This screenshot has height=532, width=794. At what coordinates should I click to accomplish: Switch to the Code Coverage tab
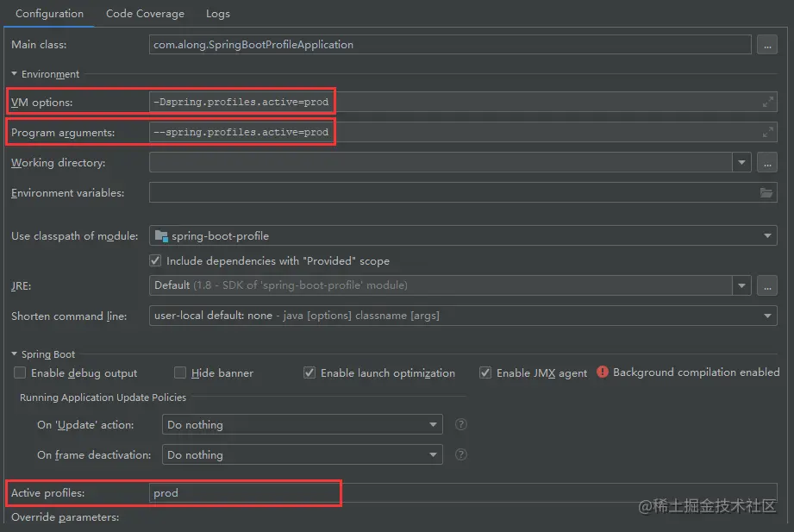(145, 14)
